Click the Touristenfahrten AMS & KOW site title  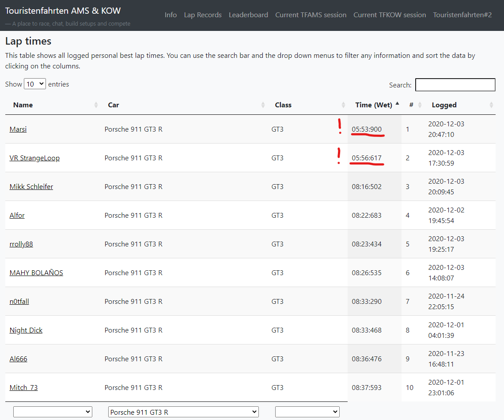click(x=63, y=11)
